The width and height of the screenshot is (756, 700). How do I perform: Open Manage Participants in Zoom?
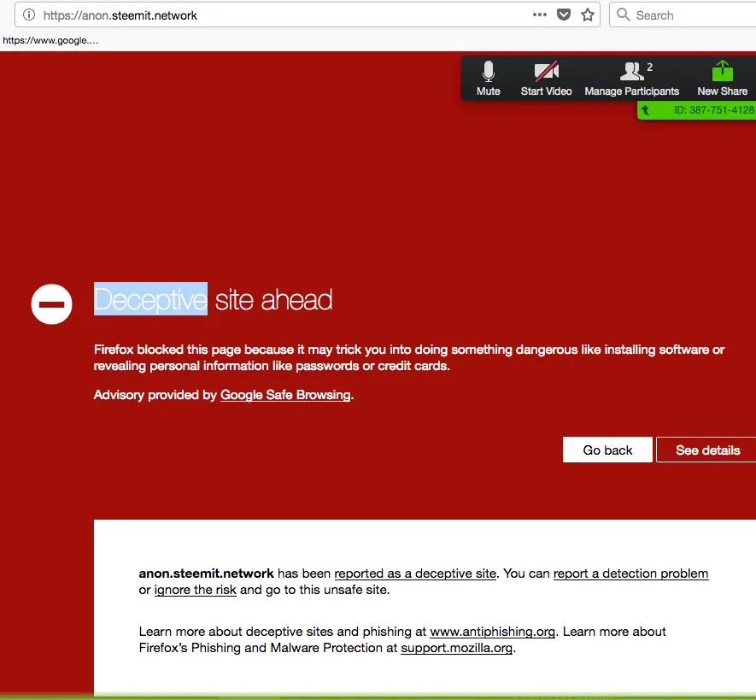coord(631,78)
